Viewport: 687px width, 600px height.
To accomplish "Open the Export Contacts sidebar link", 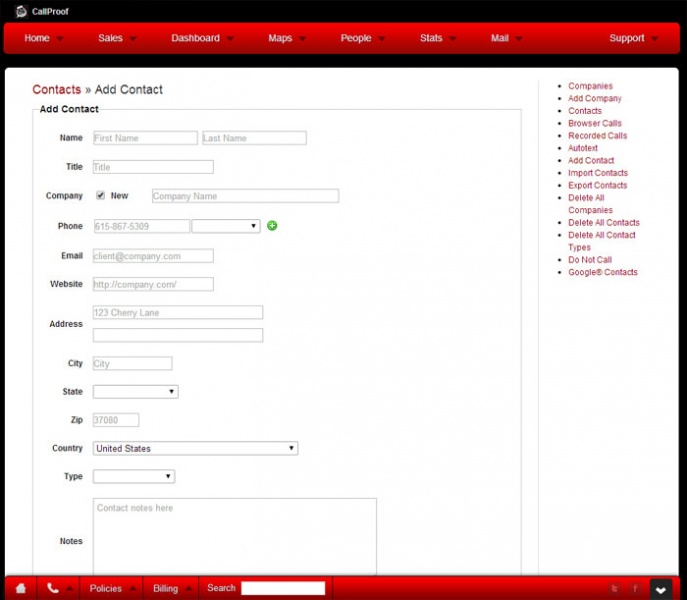I will [597, 185].
